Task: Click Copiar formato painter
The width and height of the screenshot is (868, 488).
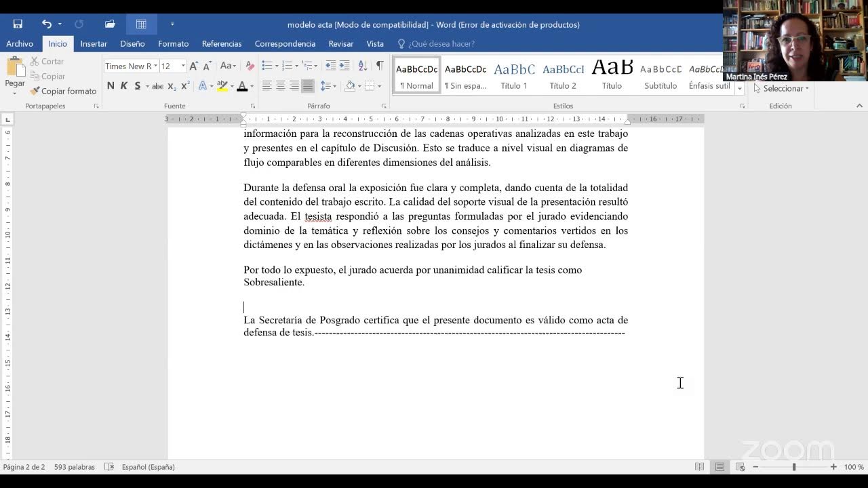Action: click(63, 91)
